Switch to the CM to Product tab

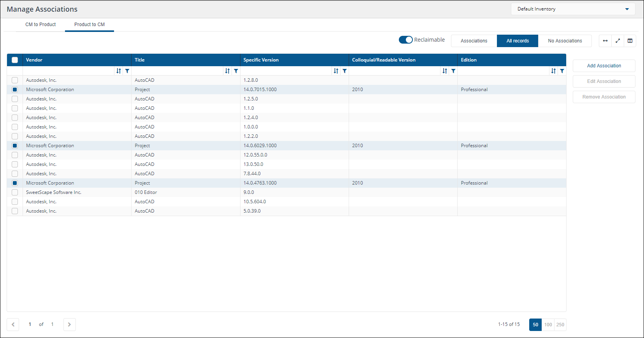40,25
